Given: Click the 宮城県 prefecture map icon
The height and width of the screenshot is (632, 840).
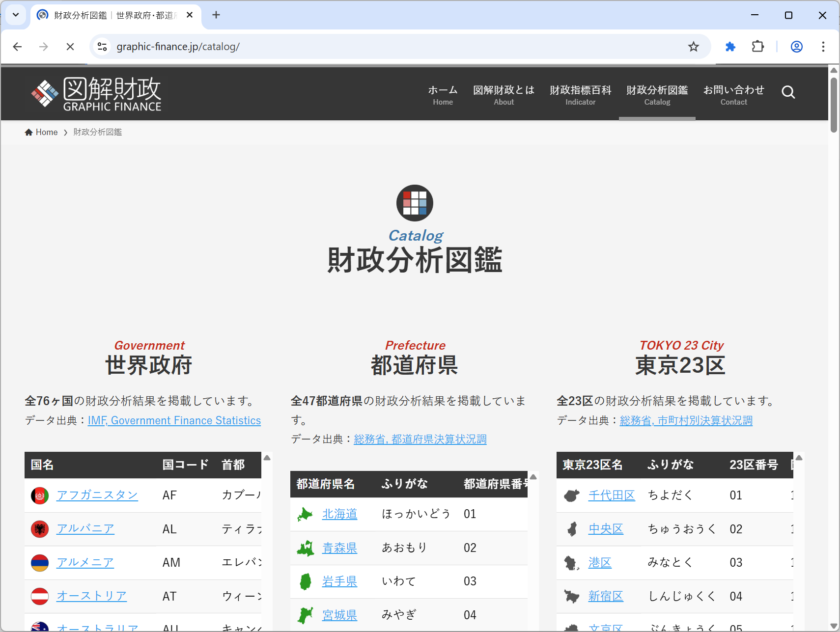Looking at the screenshot, I should click(x=306, y=614).
